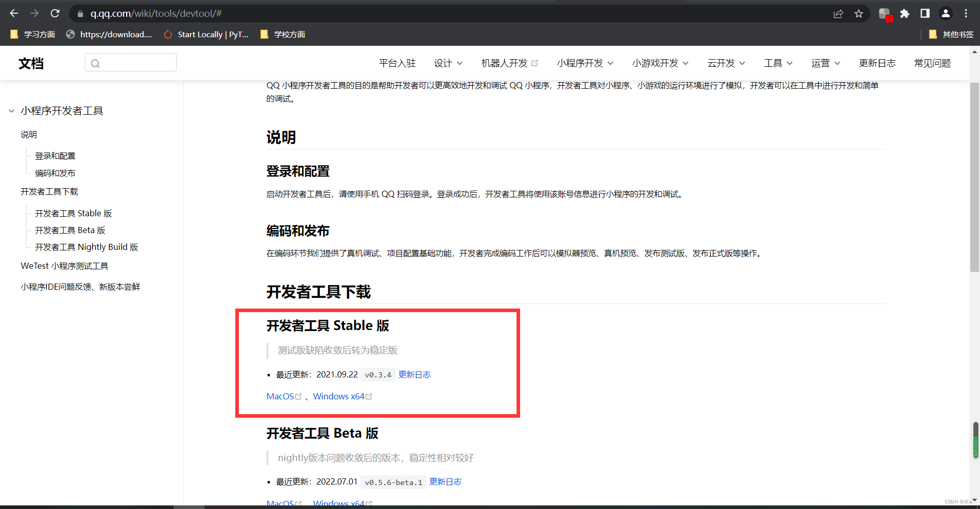Select 登录和配置 in the sidebar
Viewport: 980px width, 509px height.
[55, 156]
